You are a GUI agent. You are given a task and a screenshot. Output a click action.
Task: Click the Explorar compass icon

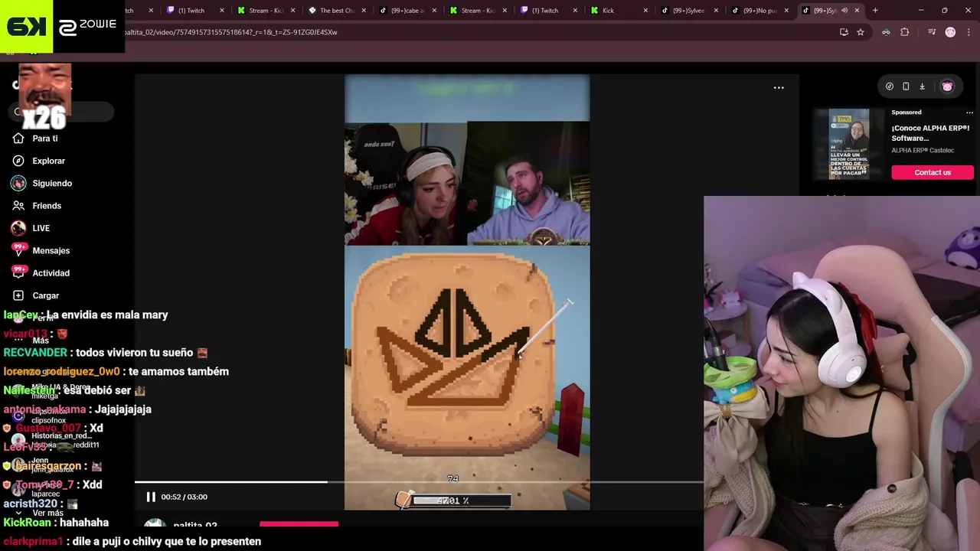(18, 161)
